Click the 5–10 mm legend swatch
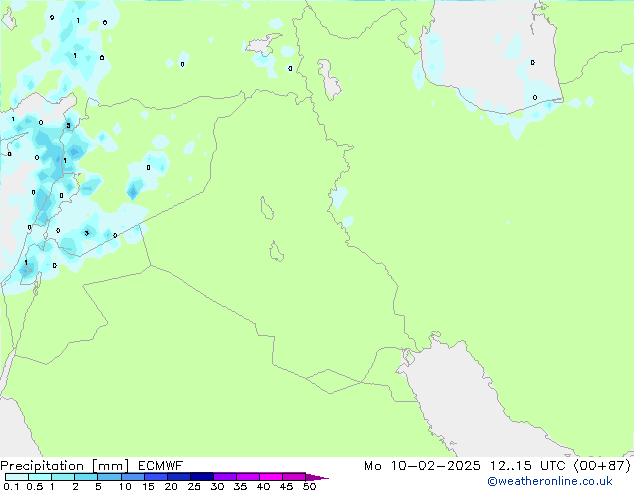This screenshot has height=490, width=634. tap(109, 477)
